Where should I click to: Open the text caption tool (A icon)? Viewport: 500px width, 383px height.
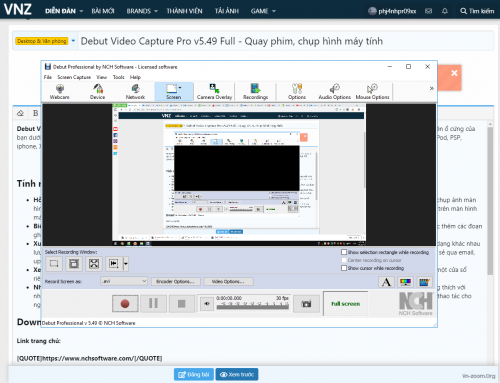tap(386, 282)
